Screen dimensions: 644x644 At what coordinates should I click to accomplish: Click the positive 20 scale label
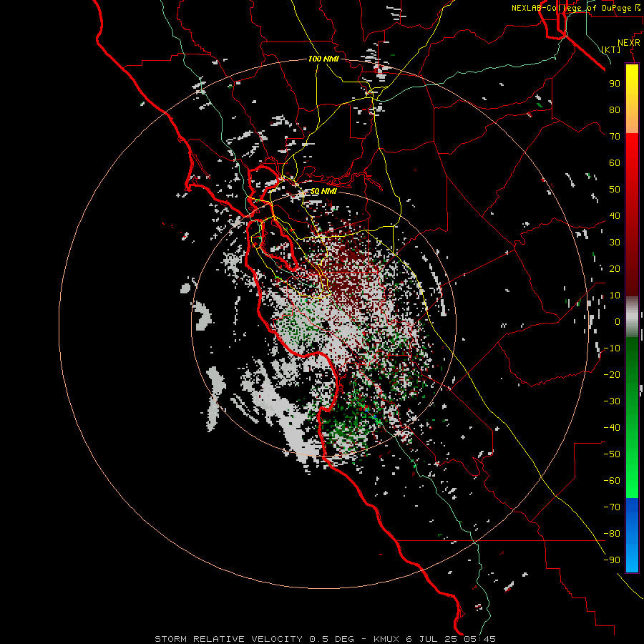tap(615, 269)
